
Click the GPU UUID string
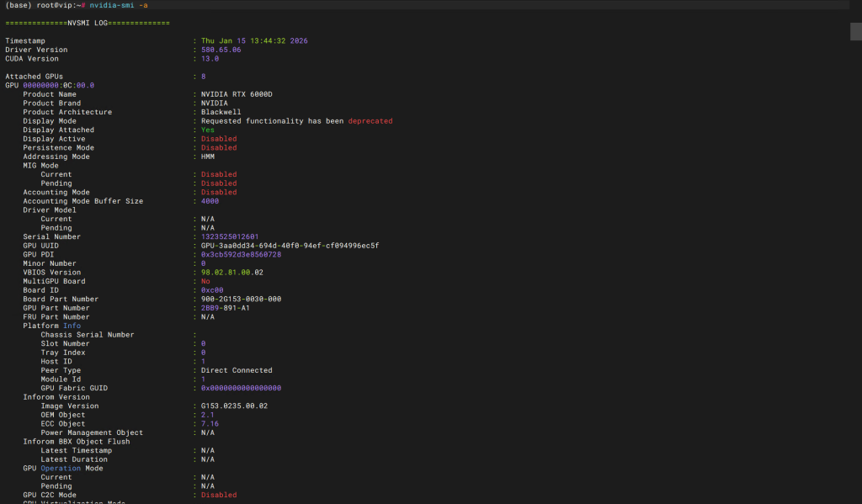point(290,246)
